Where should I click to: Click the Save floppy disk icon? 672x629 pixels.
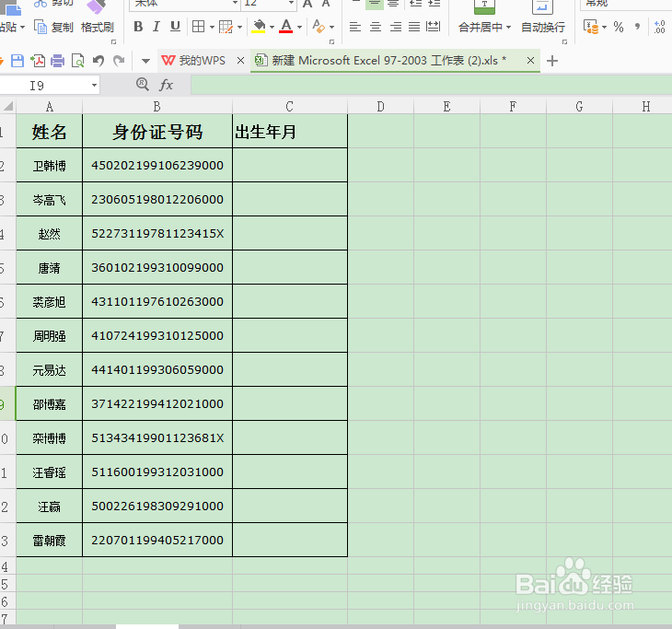click(x=17, y=61)
